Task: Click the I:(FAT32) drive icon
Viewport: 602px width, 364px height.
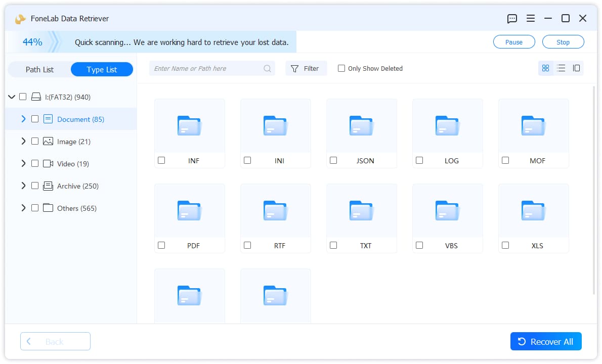Action: click(36, 97)
